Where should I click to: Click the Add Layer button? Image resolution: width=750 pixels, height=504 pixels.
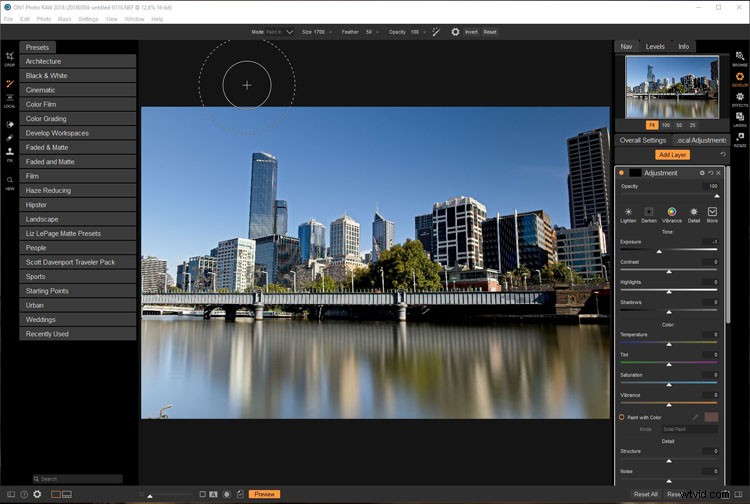coord(672,154)
